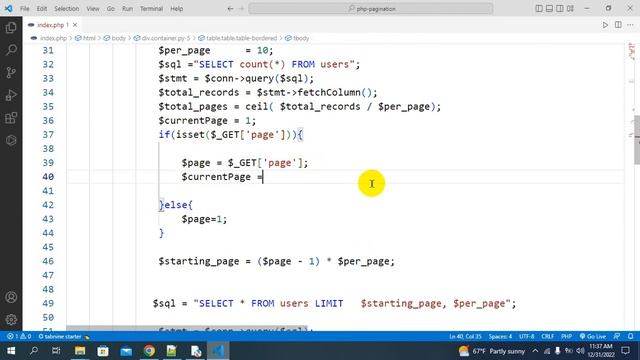The width and height of the screenshot is (640, 360).
Task: Select PHP language mode
Action: tap(566, 336)
